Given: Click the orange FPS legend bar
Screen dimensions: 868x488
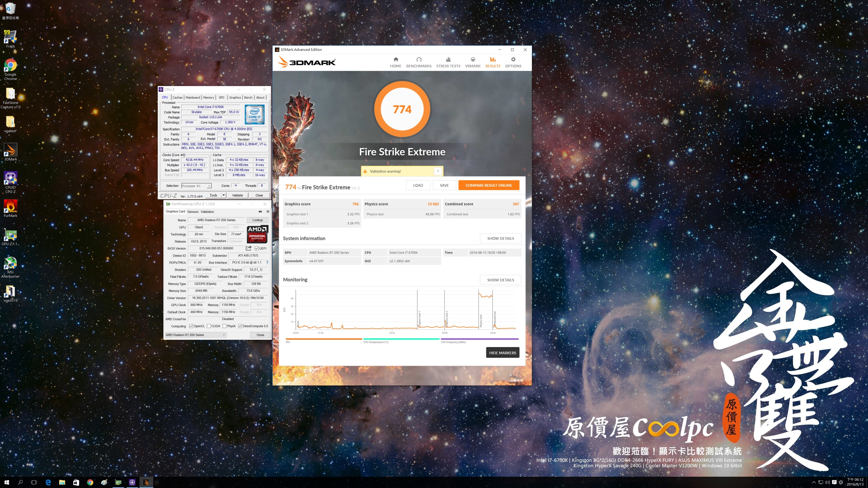Looking at the screenshot, I should [x=323, y=339].
